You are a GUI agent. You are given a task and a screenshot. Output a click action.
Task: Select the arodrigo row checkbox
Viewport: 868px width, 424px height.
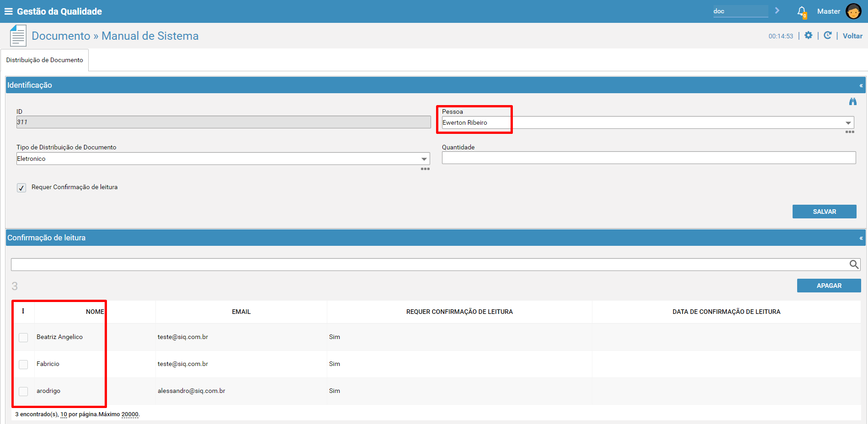pos(23,391)
